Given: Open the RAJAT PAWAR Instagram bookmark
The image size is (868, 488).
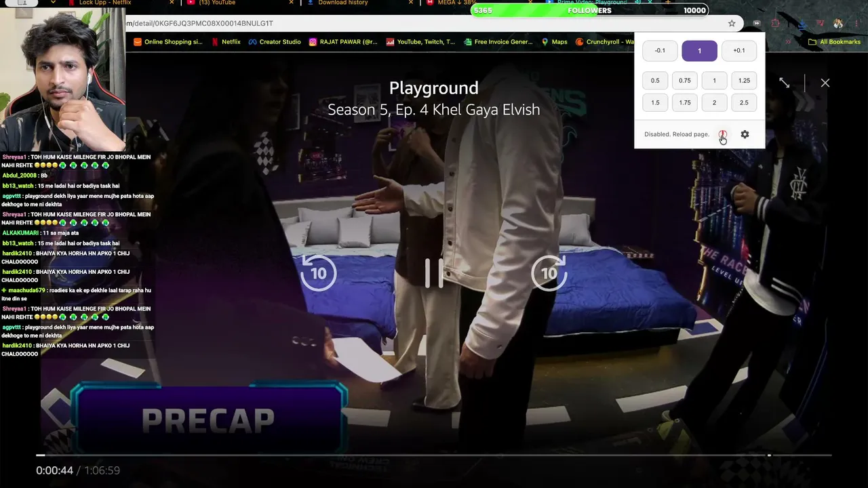Looking at the screenshot, I should pos(343,42).
